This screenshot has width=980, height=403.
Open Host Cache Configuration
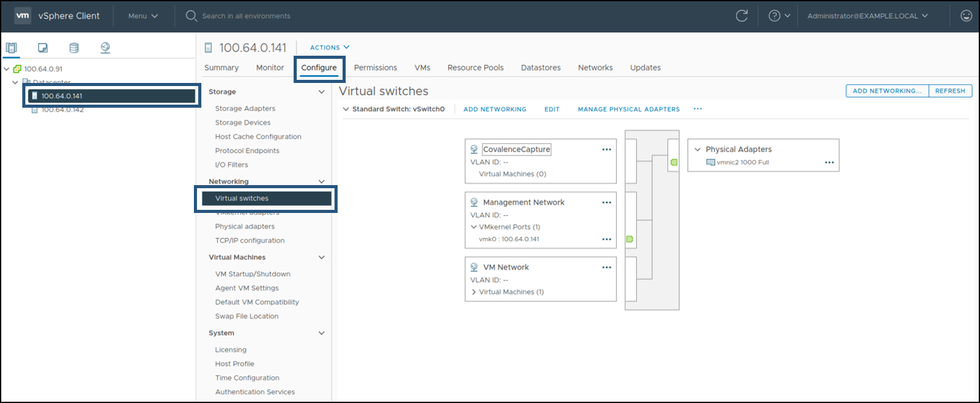click(258, 137)
